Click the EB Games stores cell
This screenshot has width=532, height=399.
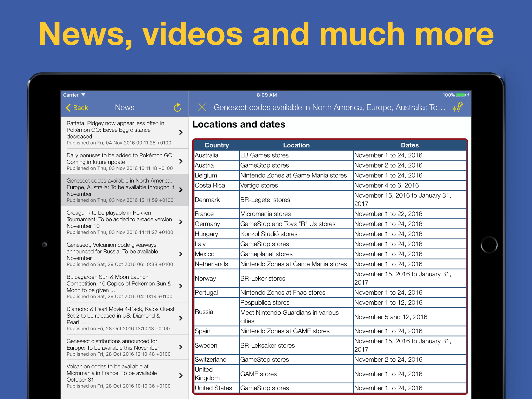[296, 155]
